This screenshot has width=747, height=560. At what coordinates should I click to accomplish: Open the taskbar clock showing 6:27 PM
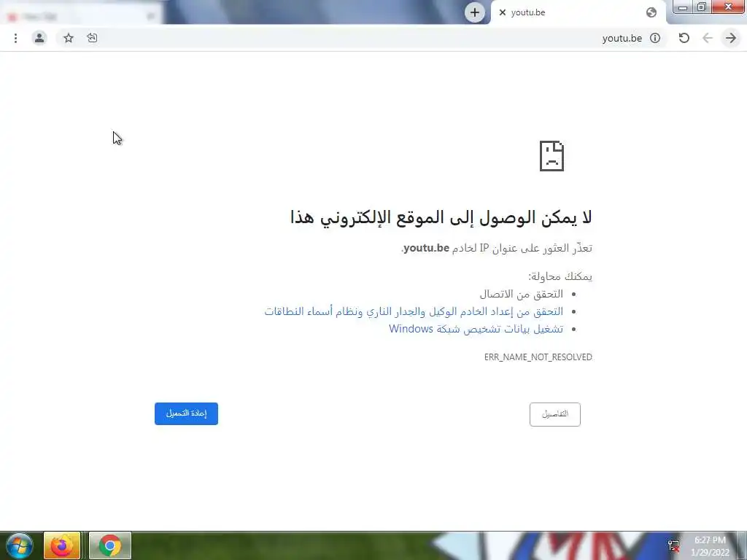(x=710, y=546)
